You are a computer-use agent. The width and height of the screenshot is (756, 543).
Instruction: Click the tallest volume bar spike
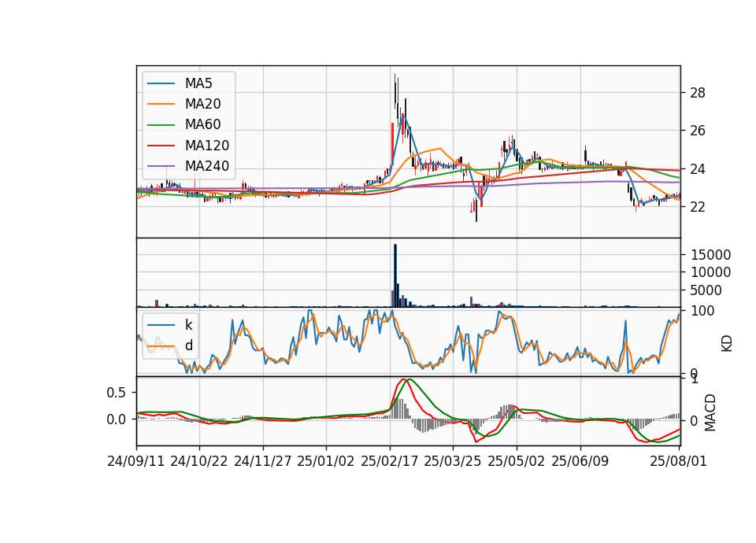point(395,275)
